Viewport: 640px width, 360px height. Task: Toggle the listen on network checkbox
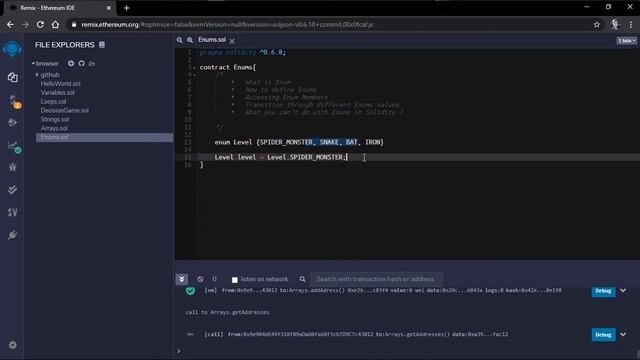click(235, 280)
